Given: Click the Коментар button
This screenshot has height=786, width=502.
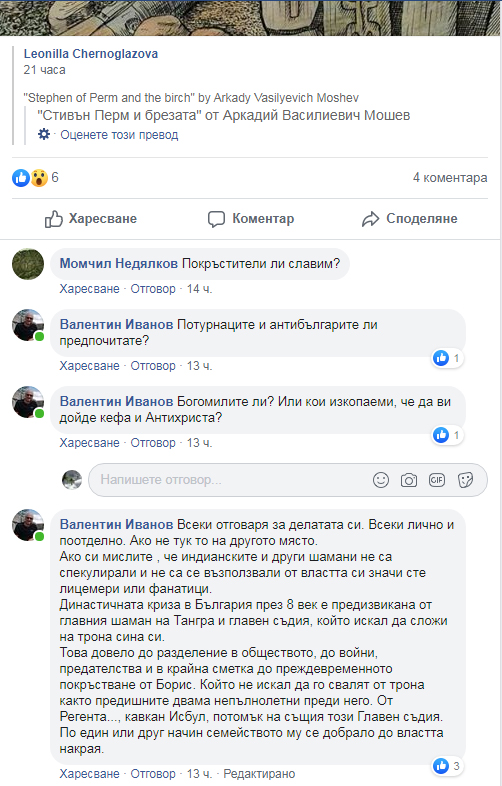Looking at the screenshot, I should 251,219.
